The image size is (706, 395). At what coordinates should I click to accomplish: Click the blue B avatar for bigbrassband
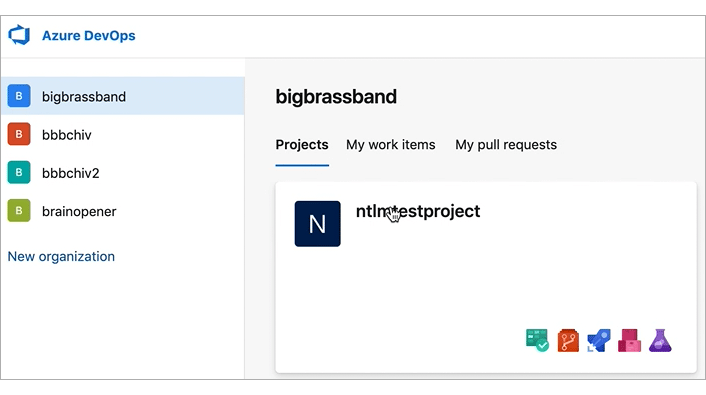19,96
